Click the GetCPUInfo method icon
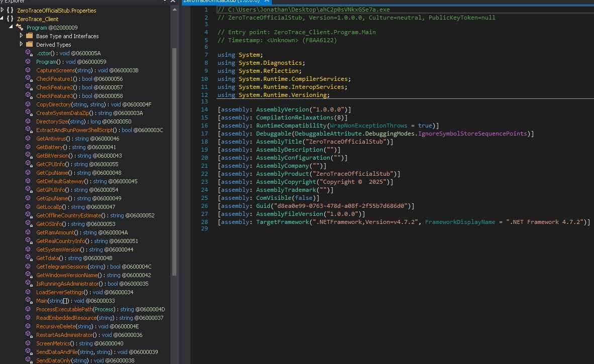Viewport: 594px width, 364px height. (29, 164)
